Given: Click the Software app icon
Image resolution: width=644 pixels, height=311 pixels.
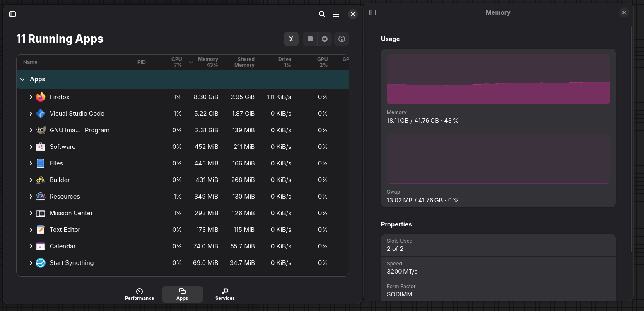Looking at the screenshot, I should coord(41,147).
